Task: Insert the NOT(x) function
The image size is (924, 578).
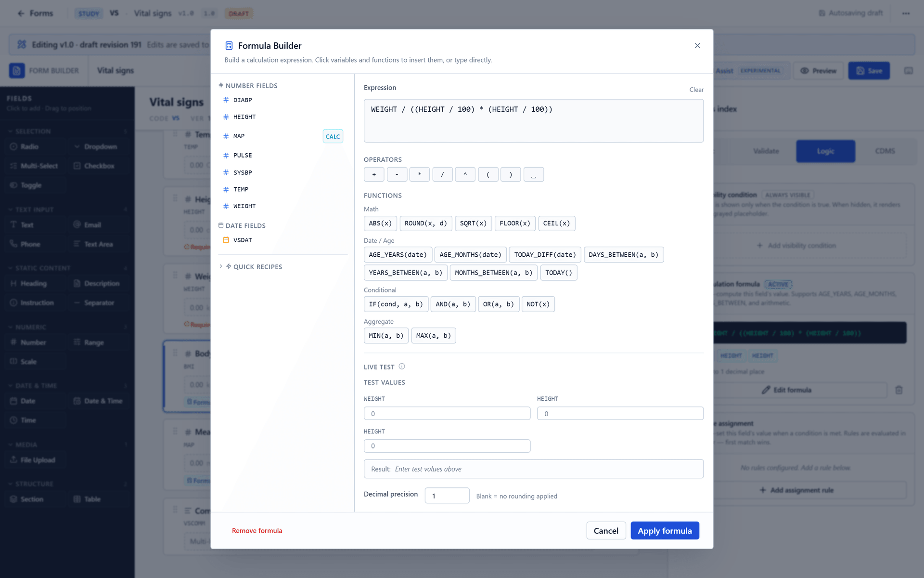Action: pyautogui.click(x=538, y=304)
